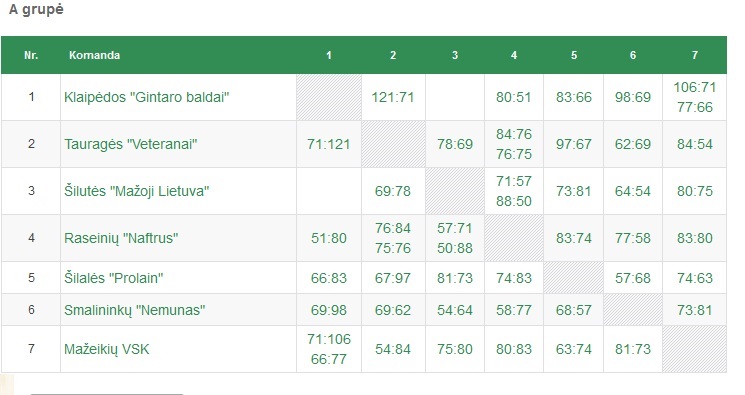
Task: Open the 50:88 score in Raseinių row
Action: tap(455, 248)
